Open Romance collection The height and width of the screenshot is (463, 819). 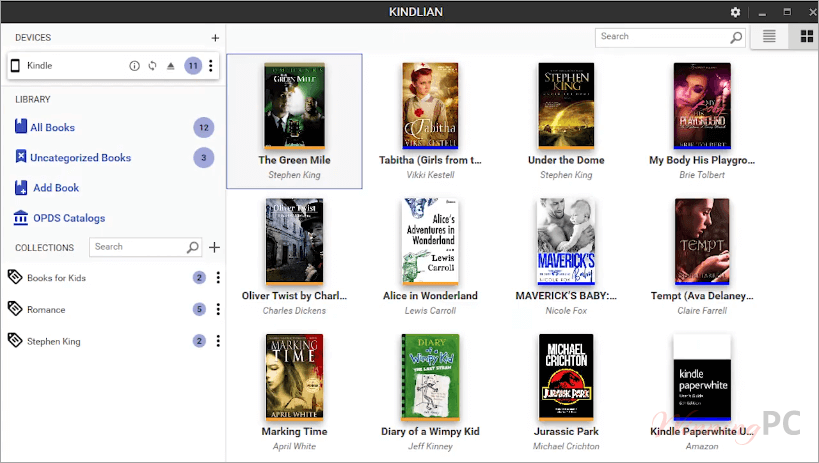46,310
